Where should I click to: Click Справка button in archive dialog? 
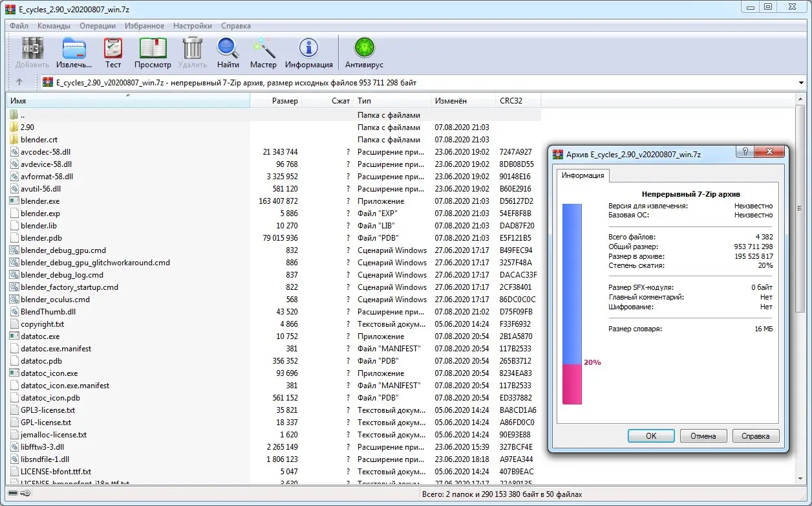coord(756,435)
